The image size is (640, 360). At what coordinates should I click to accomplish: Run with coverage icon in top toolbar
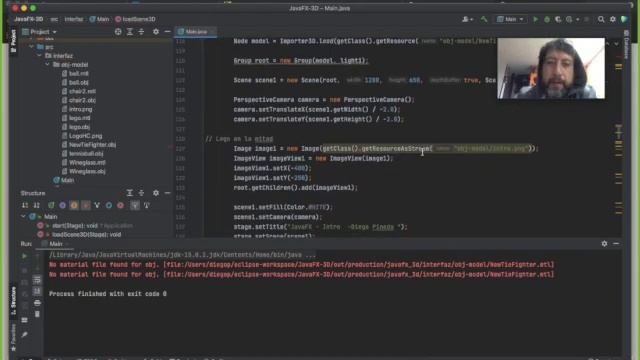coord(558,19)
